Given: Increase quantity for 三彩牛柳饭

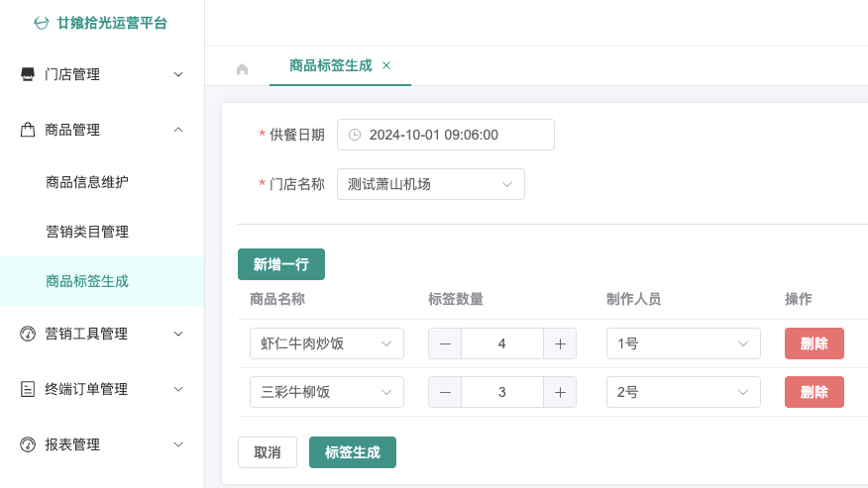Looking at the screenshot, I should click(560, 392).
